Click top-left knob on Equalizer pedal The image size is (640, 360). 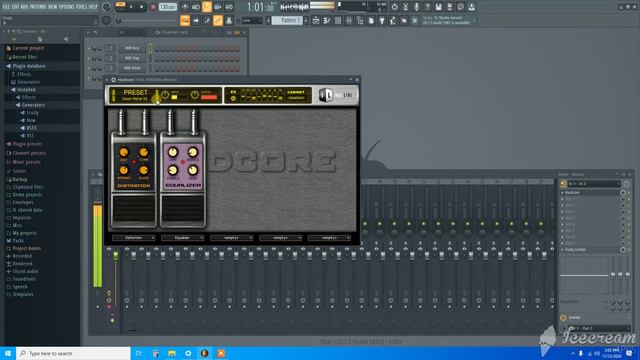point(173,152)
